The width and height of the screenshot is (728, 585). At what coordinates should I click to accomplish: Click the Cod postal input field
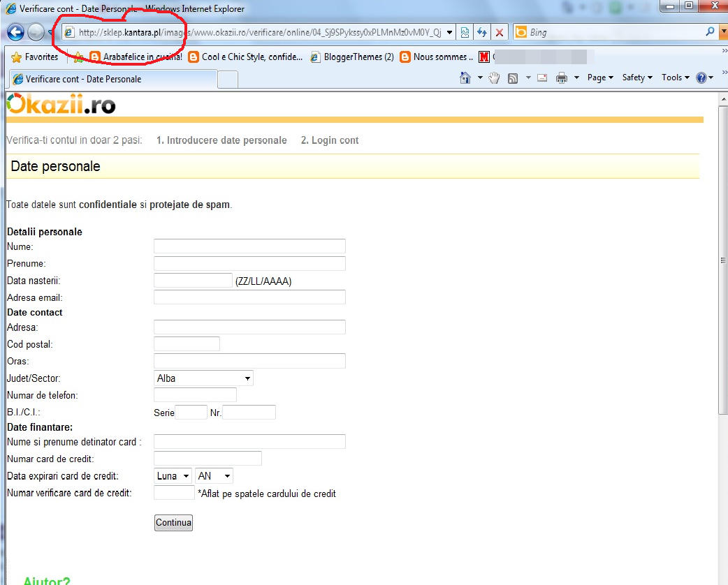tap(187, 343)
